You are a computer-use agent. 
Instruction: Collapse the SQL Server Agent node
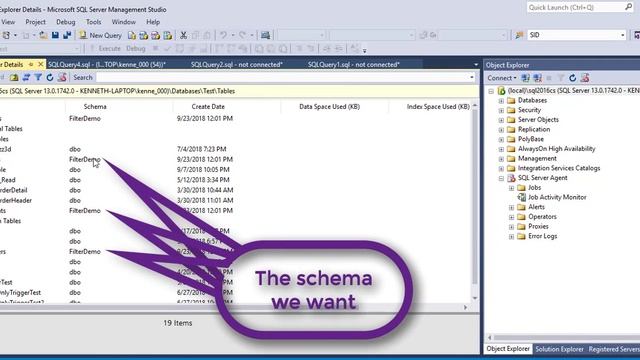click(x=501, y=178)
